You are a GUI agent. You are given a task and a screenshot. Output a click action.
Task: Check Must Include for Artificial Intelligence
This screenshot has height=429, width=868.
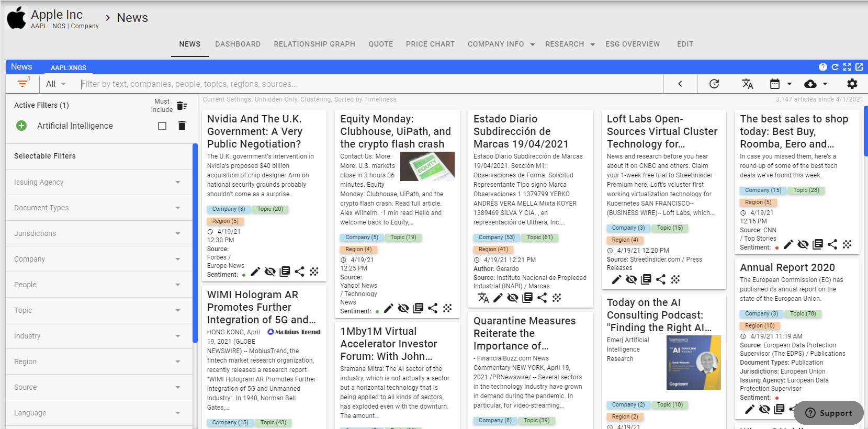click(162, 126)
